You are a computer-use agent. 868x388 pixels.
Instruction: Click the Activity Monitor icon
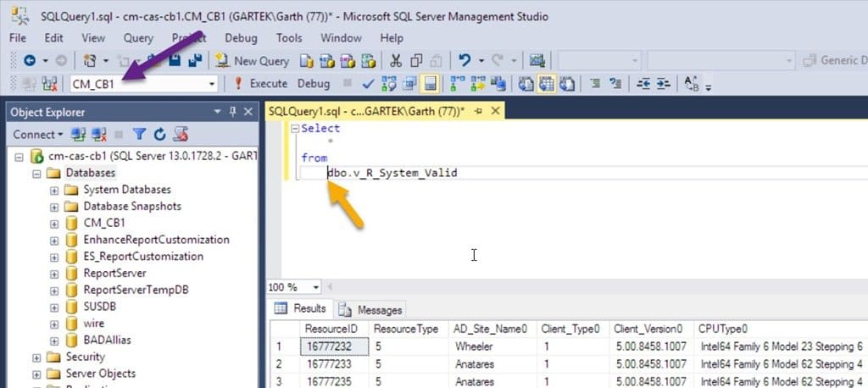point(537,61)
